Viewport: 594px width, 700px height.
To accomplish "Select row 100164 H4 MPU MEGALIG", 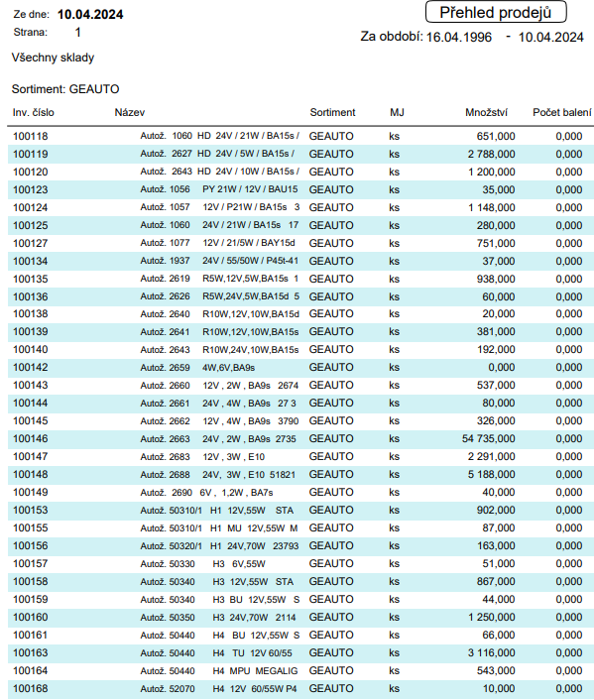I will pyautogui.click(x=300, y=671).
